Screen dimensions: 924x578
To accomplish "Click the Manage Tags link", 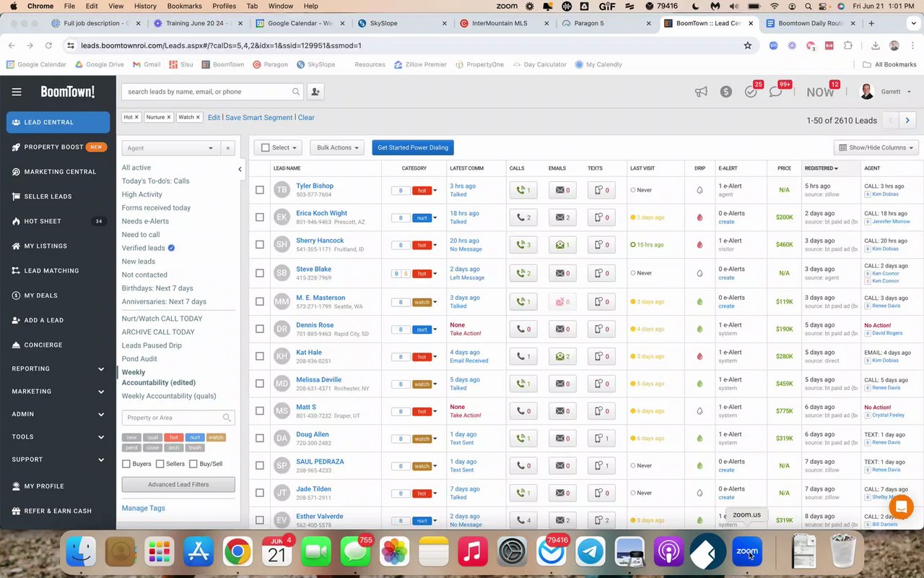I will [x=144, y=508].
